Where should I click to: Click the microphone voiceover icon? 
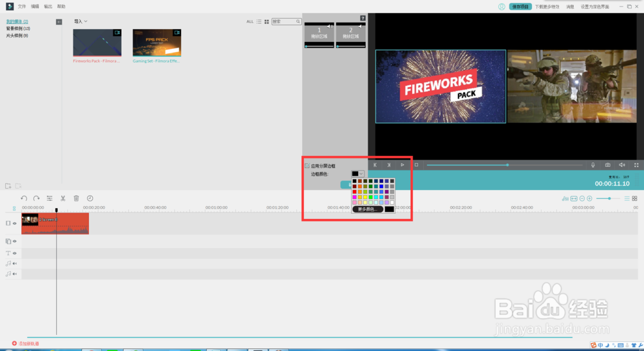pyautogui.click(x=593, y=165)
